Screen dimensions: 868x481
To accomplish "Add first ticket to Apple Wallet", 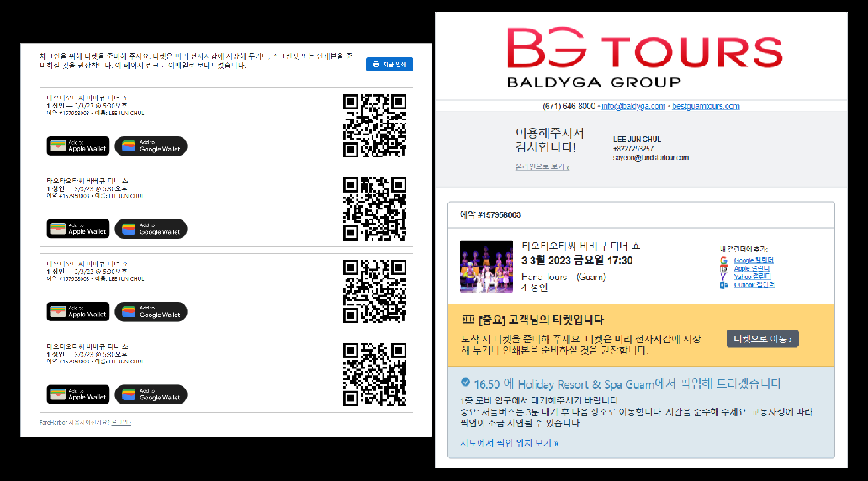I will (78, 146).
